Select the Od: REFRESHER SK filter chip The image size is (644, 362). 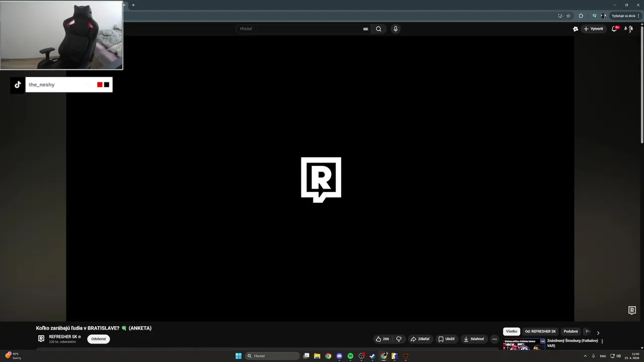(x=540, y=331)
